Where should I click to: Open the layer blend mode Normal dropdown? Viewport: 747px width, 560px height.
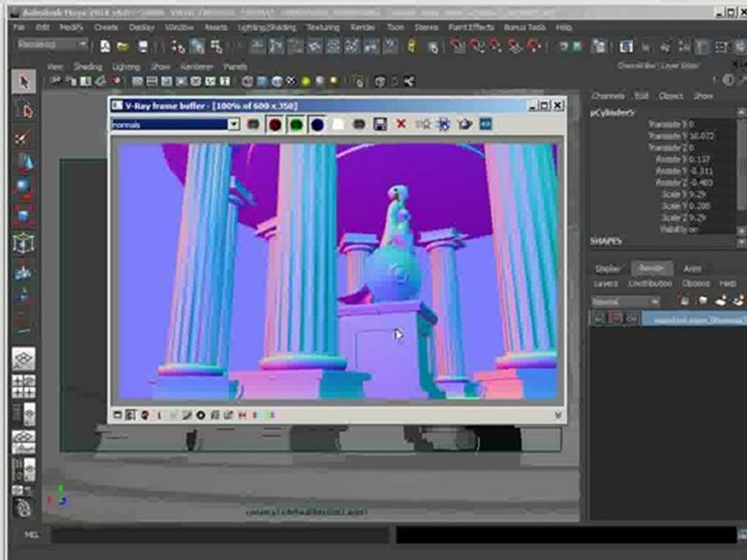point(626,302)
